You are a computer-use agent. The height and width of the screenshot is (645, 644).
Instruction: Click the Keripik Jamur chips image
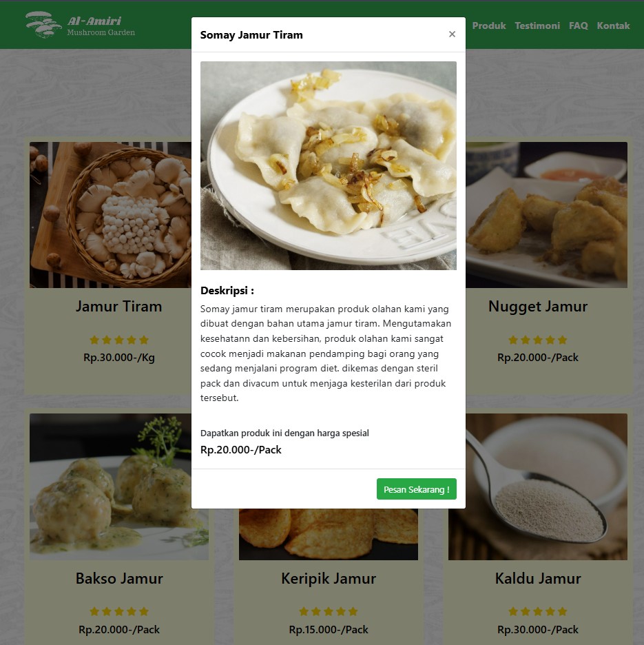click(328, 534)
